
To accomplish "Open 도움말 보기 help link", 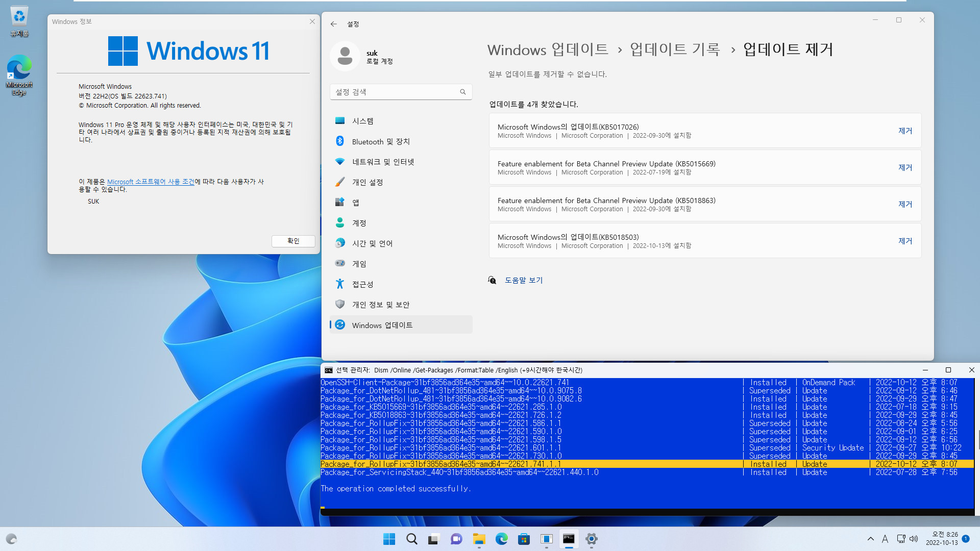I will [x=524, y=280].
